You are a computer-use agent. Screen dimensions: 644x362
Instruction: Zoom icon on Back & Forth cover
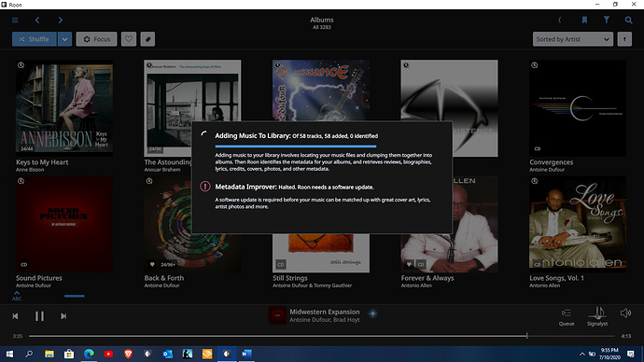pos(149,181)
